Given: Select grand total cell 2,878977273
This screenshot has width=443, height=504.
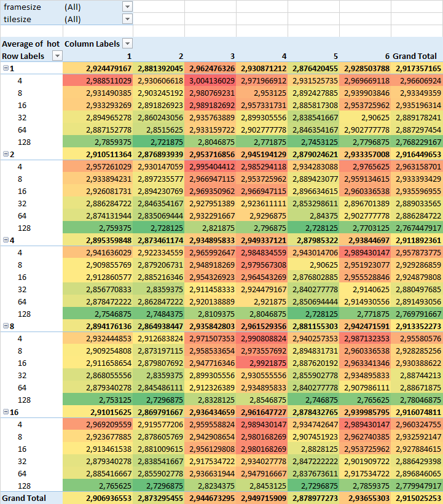Looking at the screenshot, I should pyautogui.click(x=314, y=498).
